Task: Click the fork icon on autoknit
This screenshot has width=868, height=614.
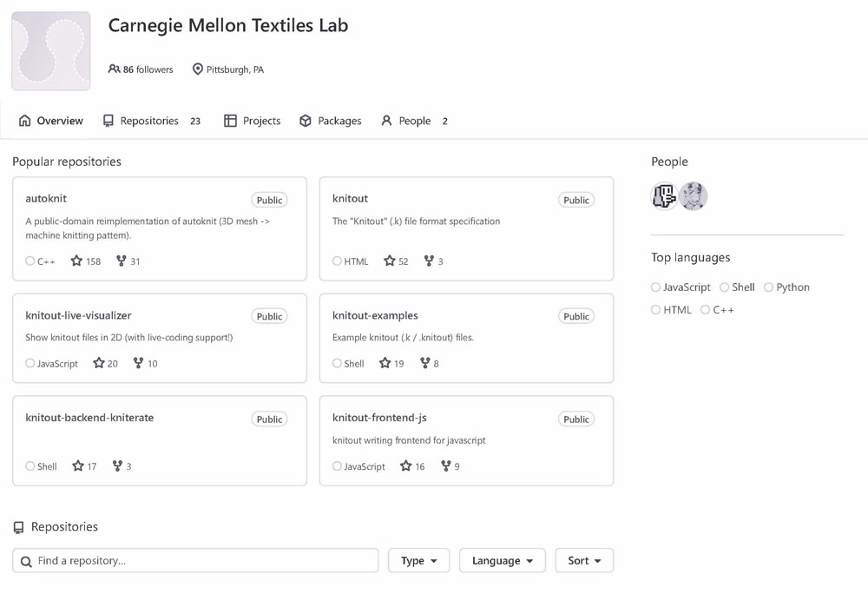Action: point(122,261)
